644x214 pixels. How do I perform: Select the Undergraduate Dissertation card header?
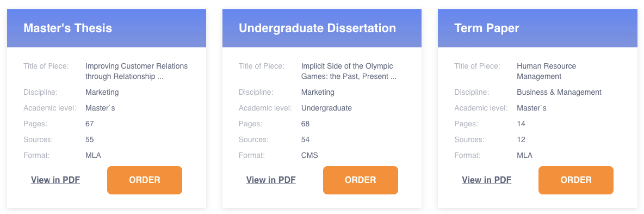(322, 28)
